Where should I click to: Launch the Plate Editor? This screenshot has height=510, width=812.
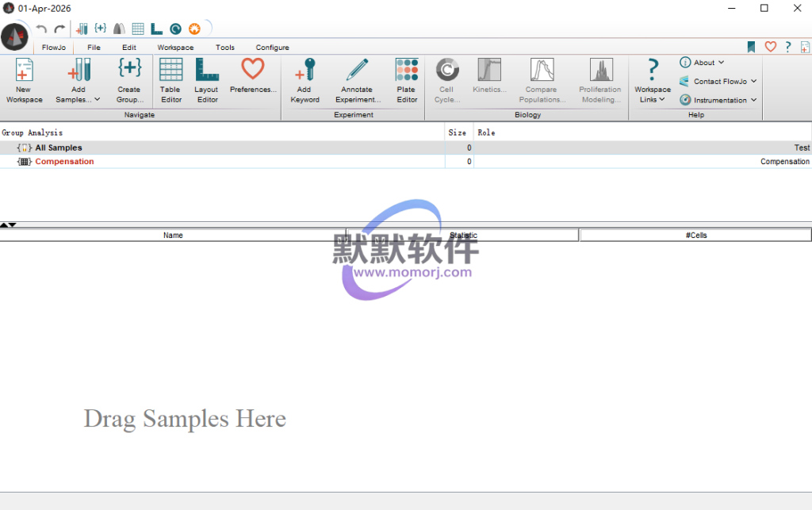407,71
